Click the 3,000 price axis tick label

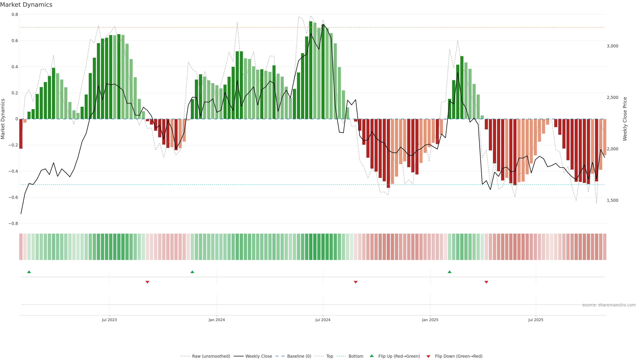tap(612, 46)
